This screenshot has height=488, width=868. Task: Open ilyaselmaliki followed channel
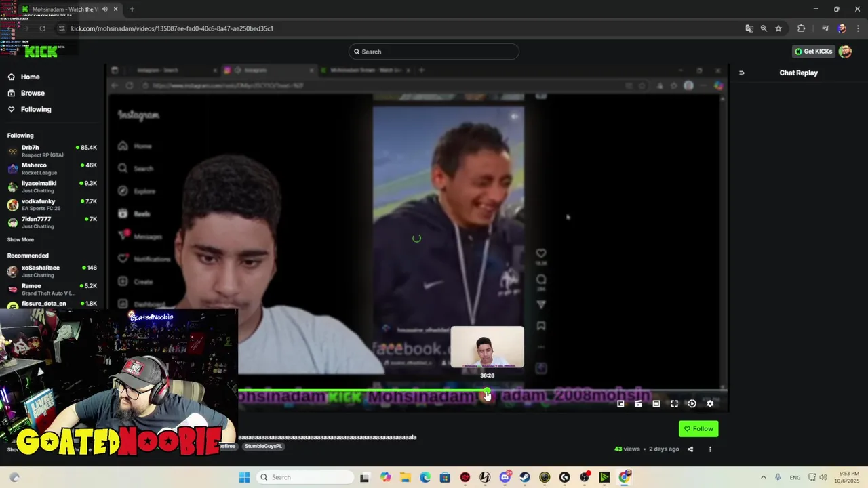[x=52, y=186]
